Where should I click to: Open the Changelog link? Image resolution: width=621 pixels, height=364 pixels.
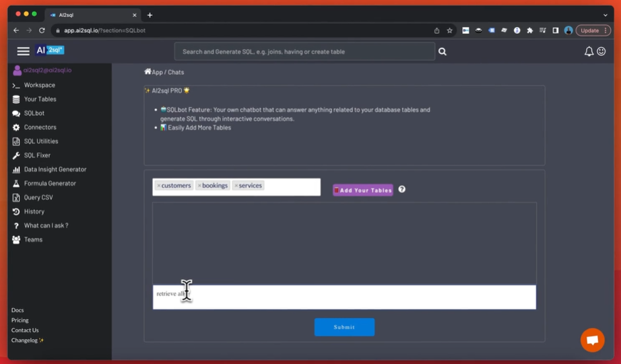point(28,340)
